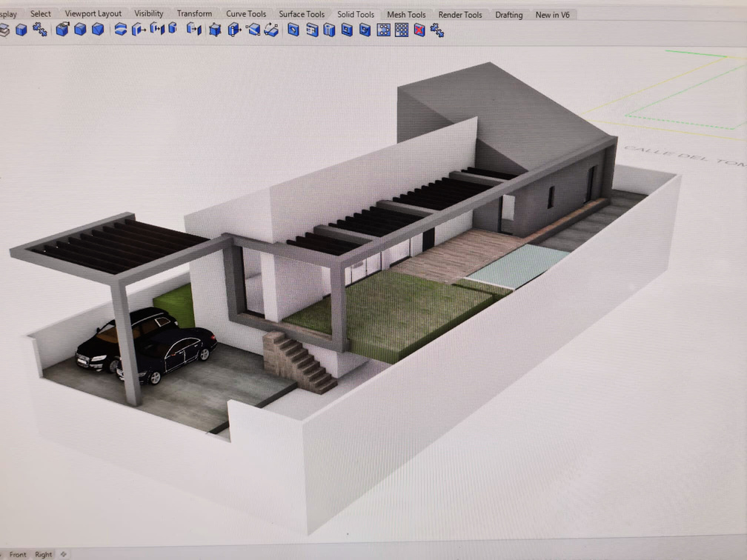Click the dotted grid icon left of the red X
Image resolution: width=747 pixels, height=560 pixels.
tap(402, 30)
